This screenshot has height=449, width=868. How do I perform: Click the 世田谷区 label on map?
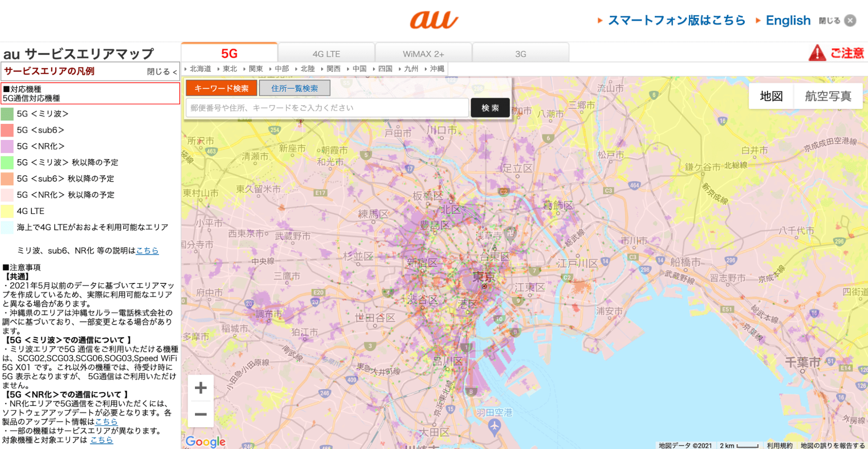[x=375, y=318]
